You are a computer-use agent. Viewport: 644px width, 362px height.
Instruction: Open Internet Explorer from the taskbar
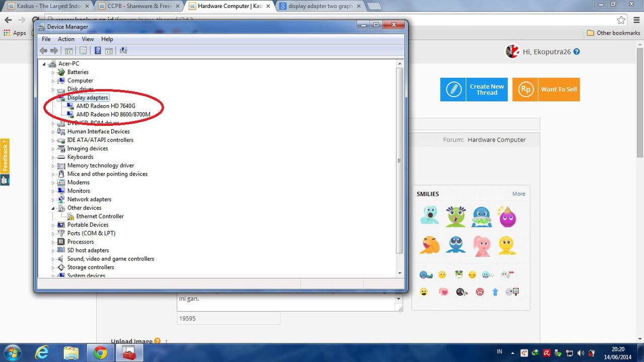tap(42, 353)
